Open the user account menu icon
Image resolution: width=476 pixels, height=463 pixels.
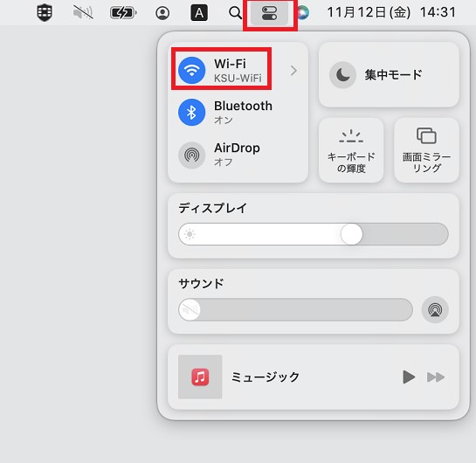tap(162, 13)
